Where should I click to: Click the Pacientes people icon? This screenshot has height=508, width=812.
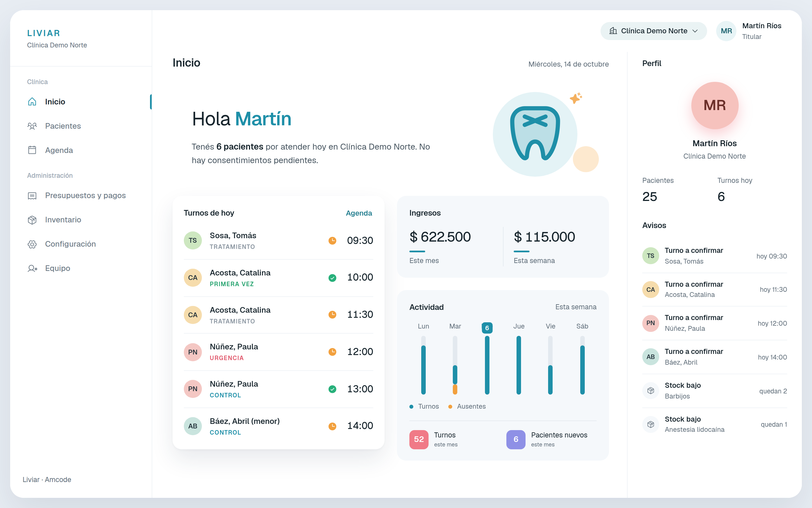tap(32, 126)
